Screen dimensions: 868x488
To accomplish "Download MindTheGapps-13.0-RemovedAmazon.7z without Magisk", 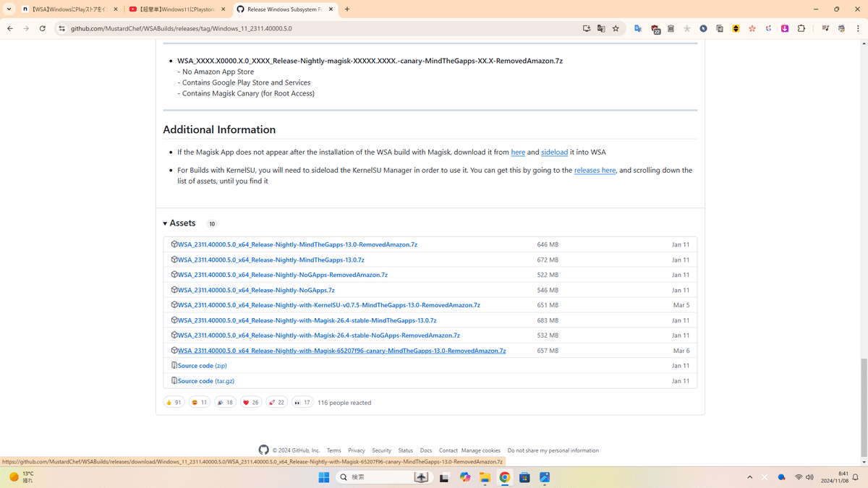I will pos(297,244).
